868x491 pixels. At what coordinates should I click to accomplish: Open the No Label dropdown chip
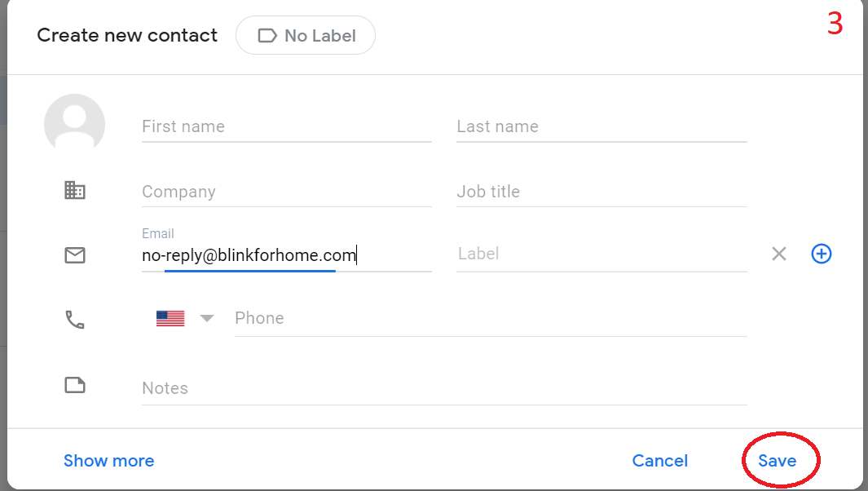[305, 35]
